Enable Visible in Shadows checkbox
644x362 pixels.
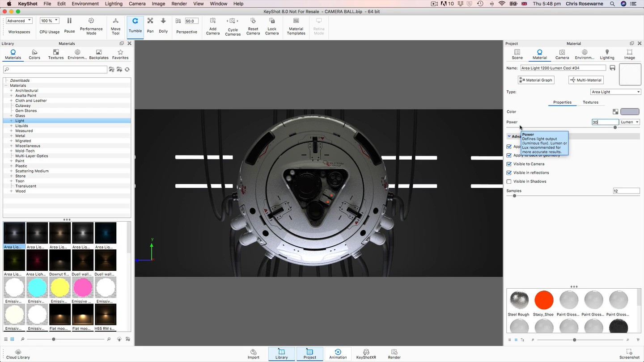pyautogui.click(x=509, y=181)
